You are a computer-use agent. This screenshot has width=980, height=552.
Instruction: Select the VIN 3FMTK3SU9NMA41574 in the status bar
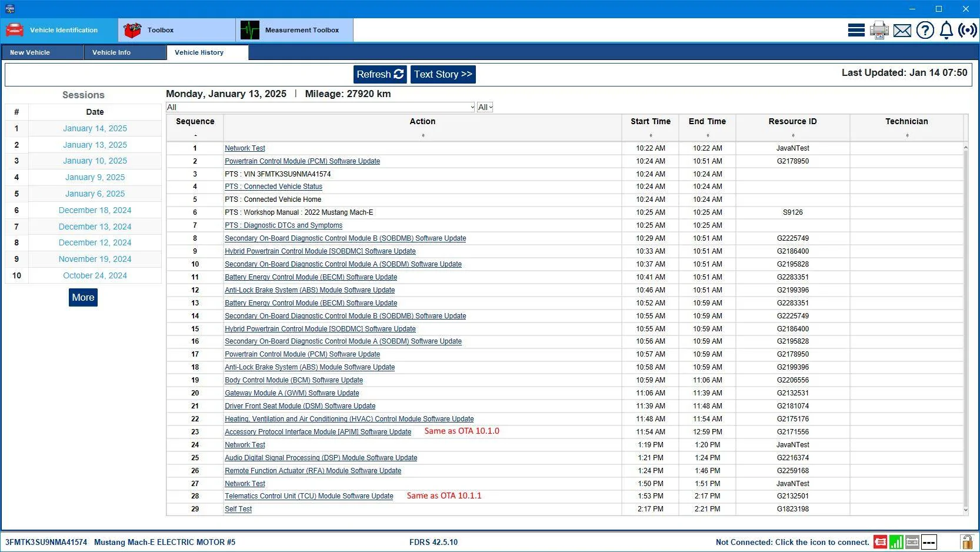[x=46, y=542]
